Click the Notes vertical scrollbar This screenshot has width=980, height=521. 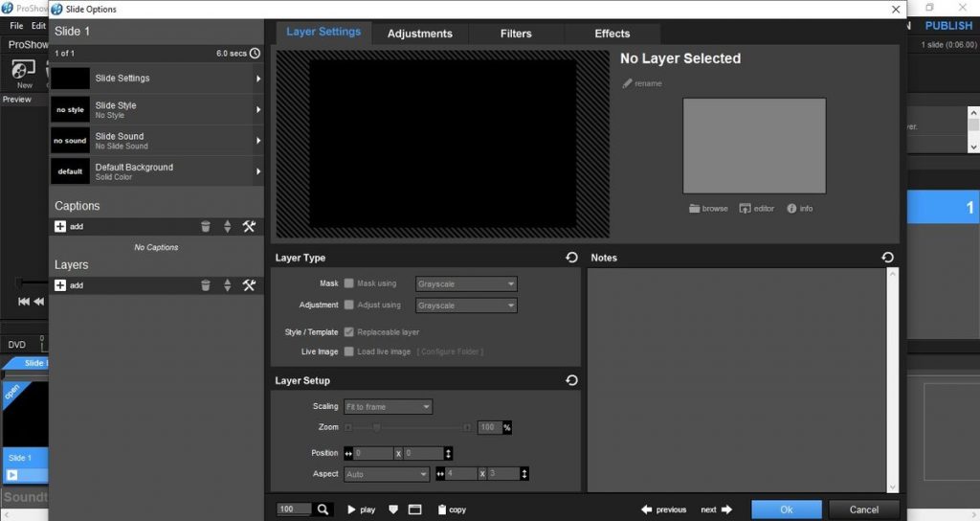[893, 379]
